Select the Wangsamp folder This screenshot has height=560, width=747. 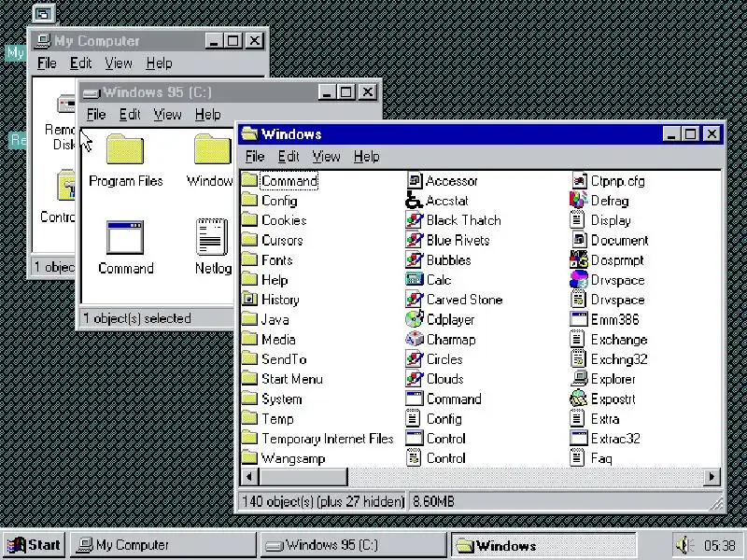point(249,458)
